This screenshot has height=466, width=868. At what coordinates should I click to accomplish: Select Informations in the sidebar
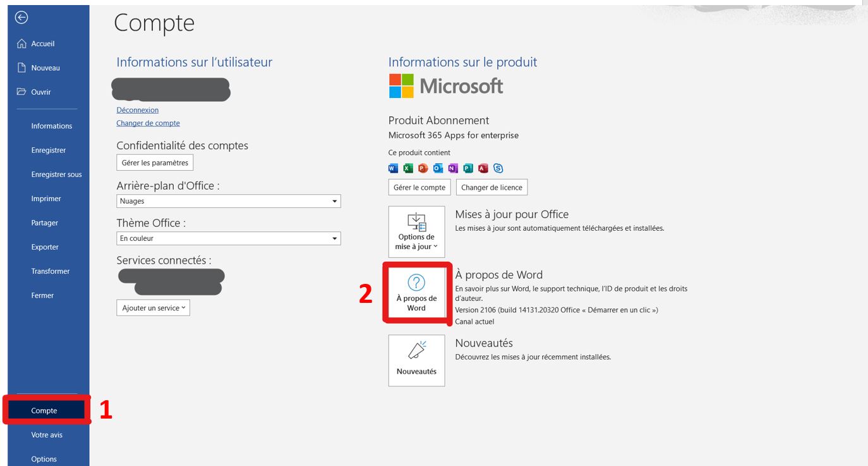[48, 126]
